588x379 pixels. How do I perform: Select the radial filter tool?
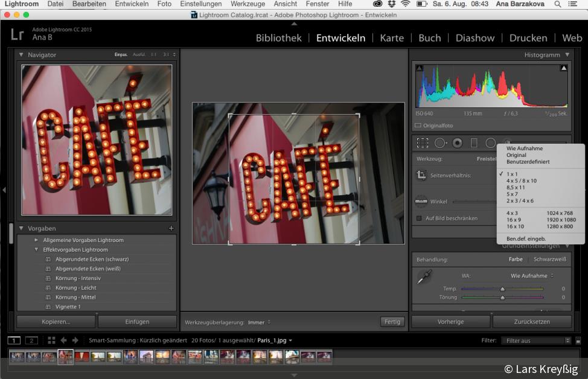[490, 143]
